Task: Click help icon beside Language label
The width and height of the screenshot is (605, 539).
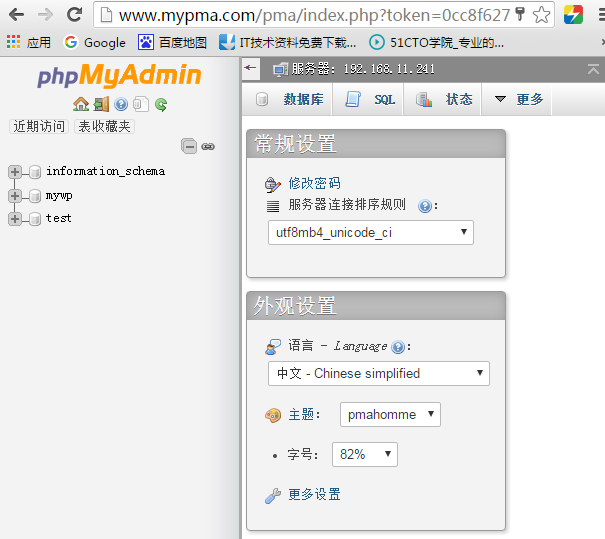Action: [x=398, y=347]
